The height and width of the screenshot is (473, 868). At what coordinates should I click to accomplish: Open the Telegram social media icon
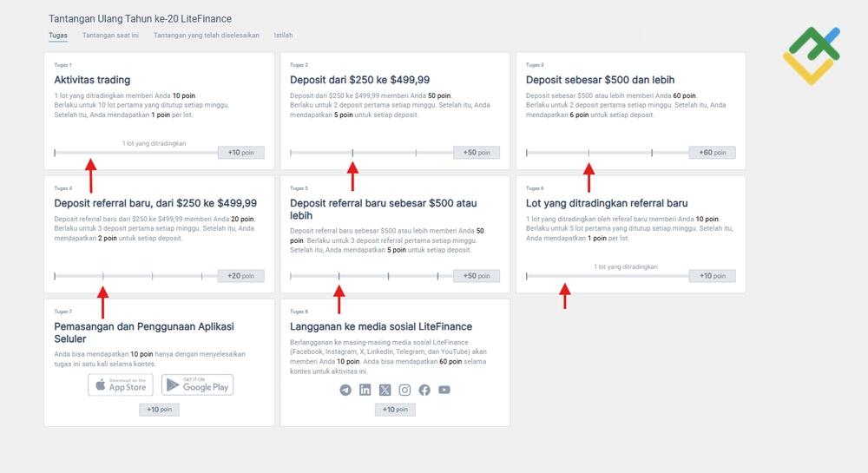[345, 390]
